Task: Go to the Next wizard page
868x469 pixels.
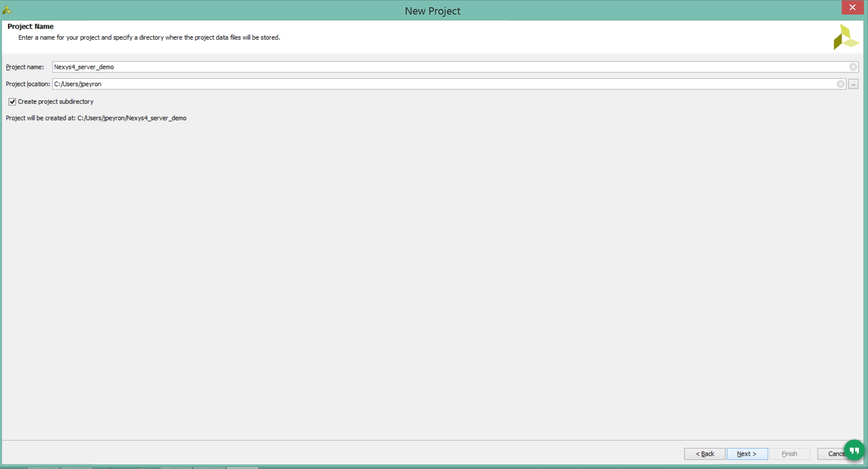Action: 747,454
